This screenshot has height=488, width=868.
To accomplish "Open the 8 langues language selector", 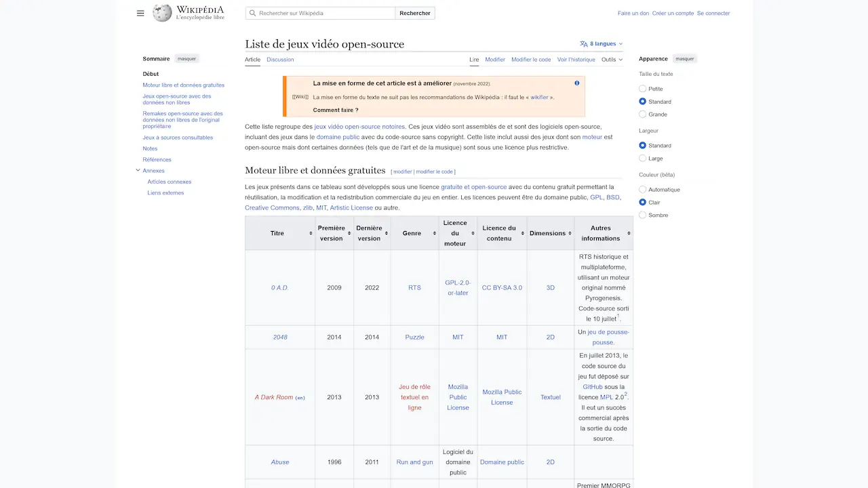I will click(599, 43).
